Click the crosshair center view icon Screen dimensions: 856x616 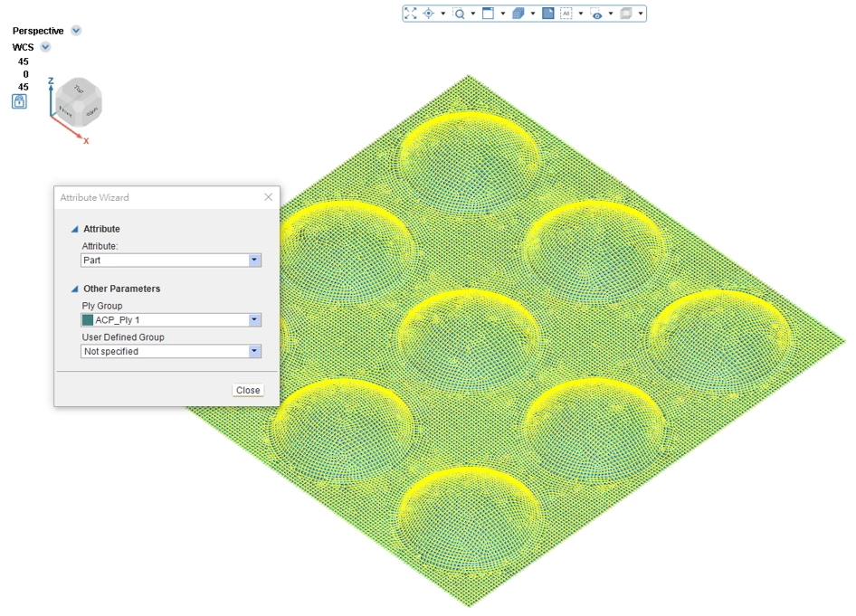[429, 14]
